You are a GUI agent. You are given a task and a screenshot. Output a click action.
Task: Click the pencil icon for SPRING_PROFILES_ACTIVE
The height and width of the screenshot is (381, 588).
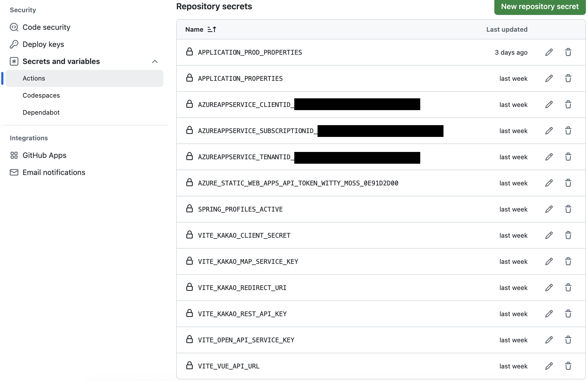(549, 209)
